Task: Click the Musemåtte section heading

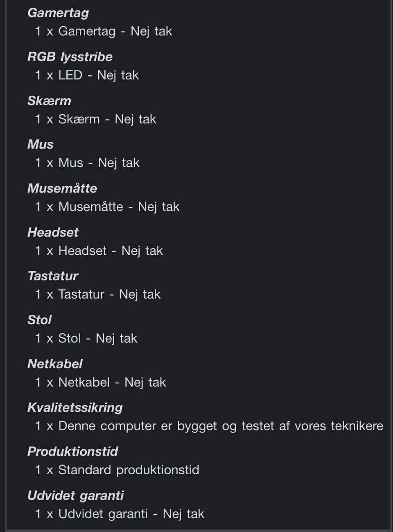Action: (62, 188)
